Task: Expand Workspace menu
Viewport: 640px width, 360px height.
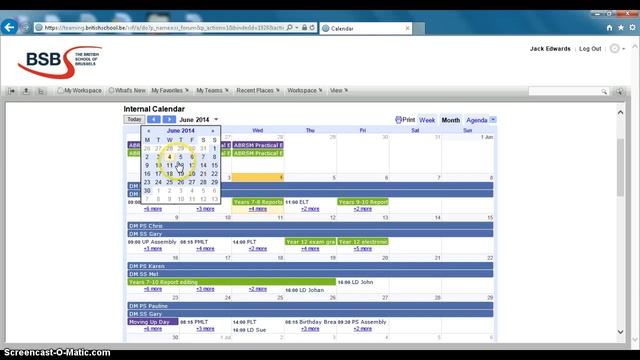Action: click(304, 90)
